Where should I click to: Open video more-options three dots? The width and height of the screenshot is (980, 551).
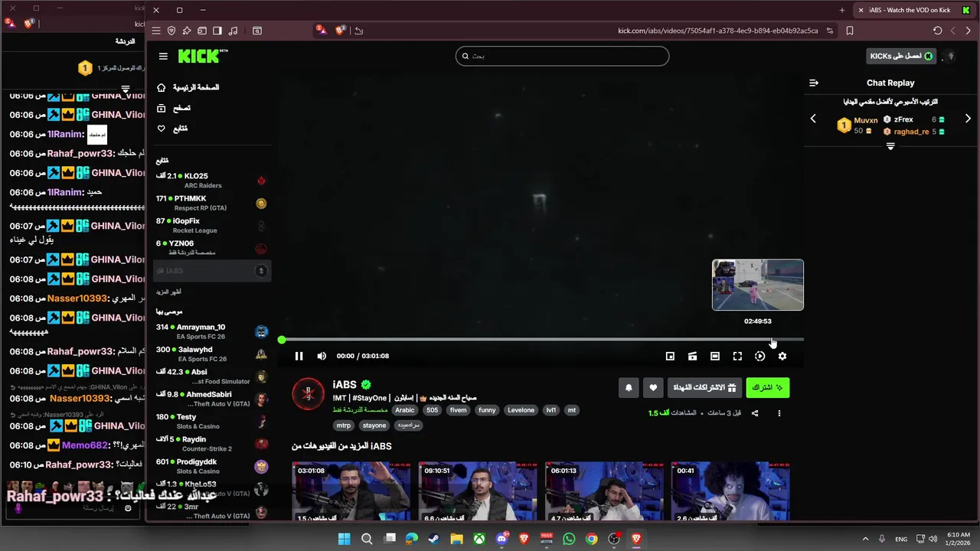tap(779, 413)
